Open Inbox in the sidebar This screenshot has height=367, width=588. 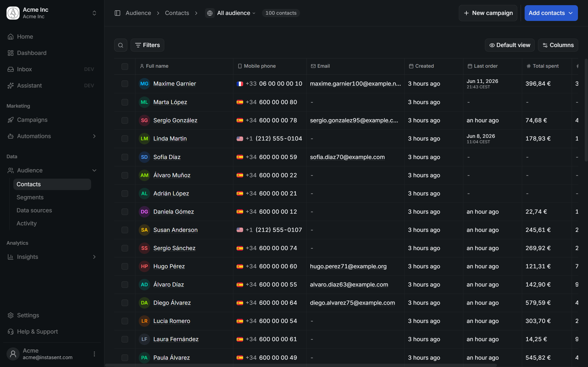pyautogui.click(x=24, y=69)
